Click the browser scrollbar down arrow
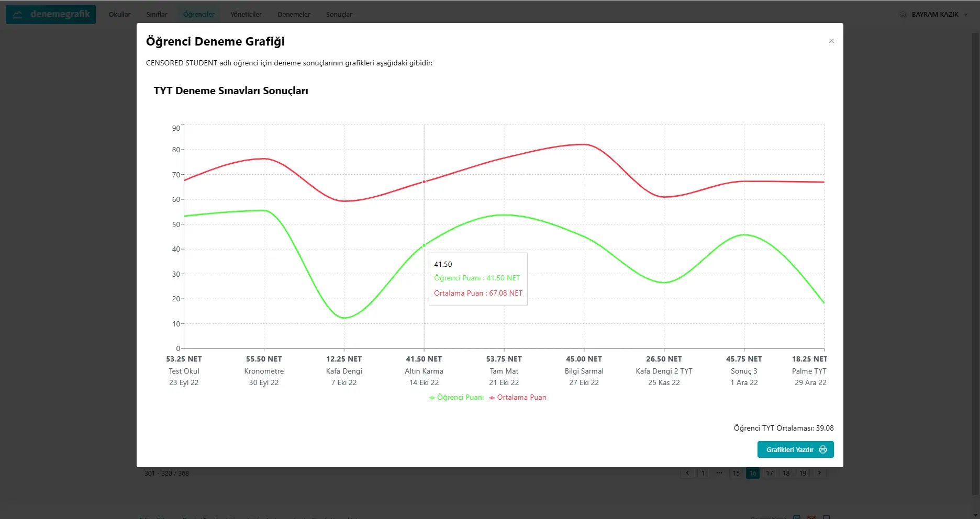Viewport: 980px width, 519px height. (x=976, y=515)
